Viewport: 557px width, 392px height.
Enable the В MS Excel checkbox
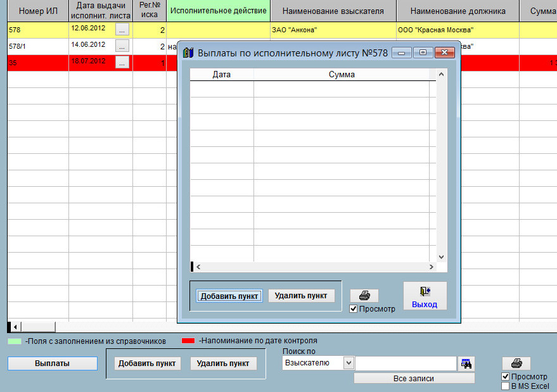(x=506, y=386)
